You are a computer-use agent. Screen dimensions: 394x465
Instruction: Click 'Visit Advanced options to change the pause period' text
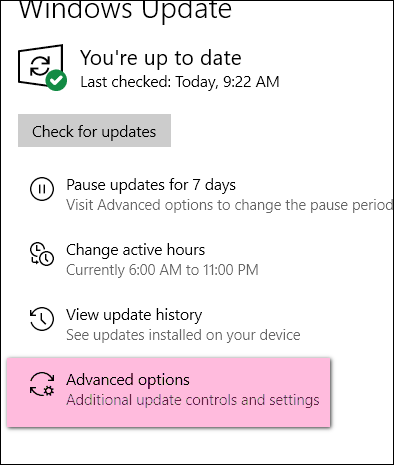[229, 205]
